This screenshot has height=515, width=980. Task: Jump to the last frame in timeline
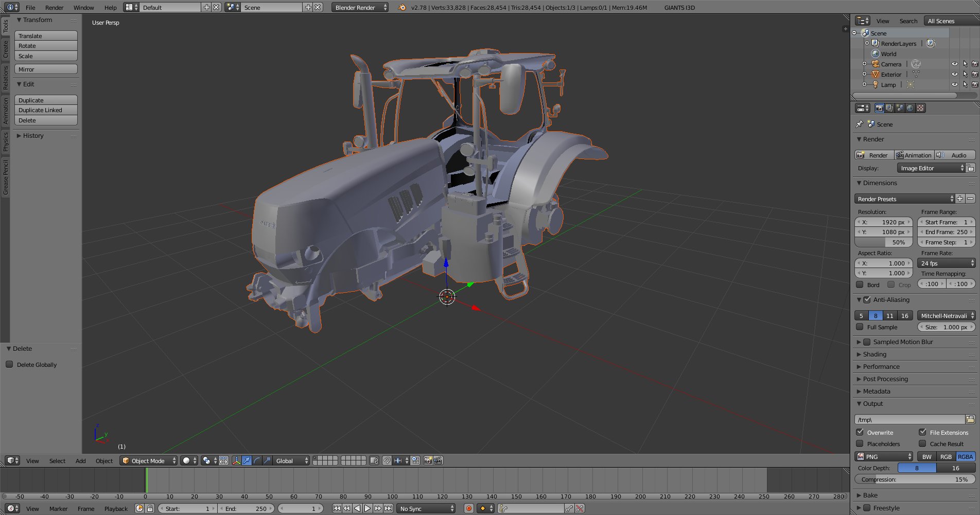click(x=388, y=508)
